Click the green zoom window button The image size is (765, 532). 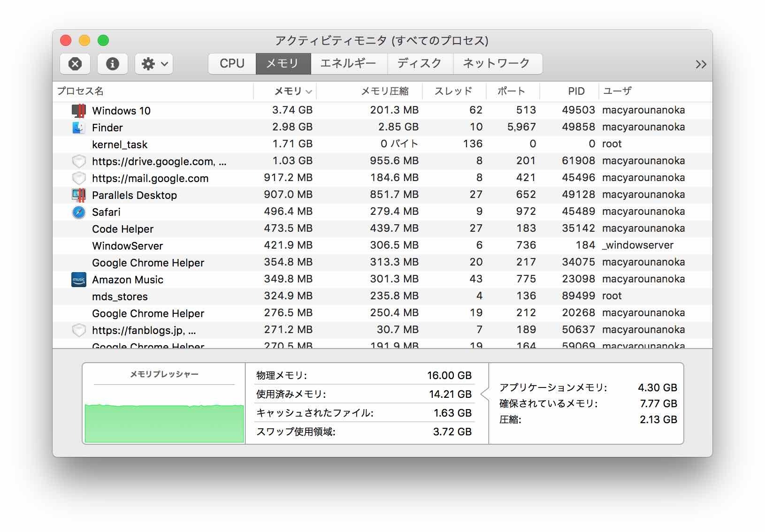(103, 41)
